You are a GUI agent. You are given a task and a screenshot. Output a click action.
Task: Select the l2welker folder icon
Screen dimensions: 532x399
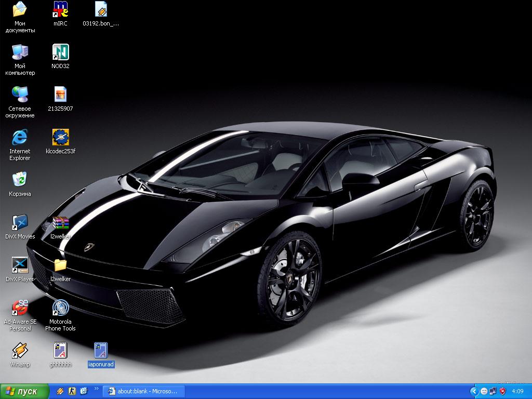pos(60,265)
